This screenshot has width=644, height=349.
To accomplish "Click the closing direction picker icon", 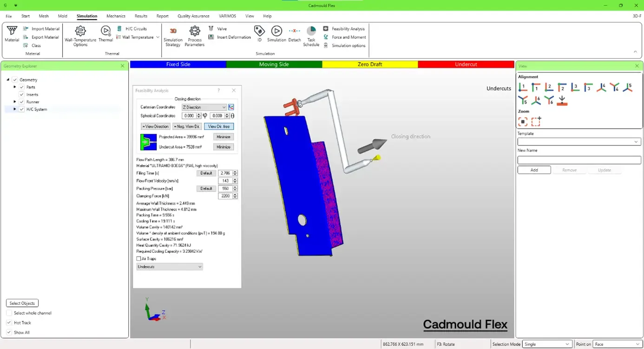I will (231, 107).
